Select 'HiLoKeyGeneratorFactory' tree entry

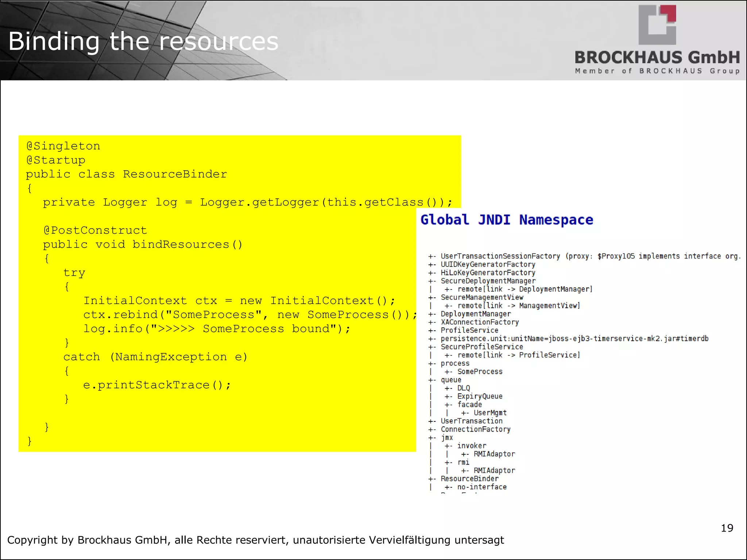pyautogui.click(x=488, y=273)
